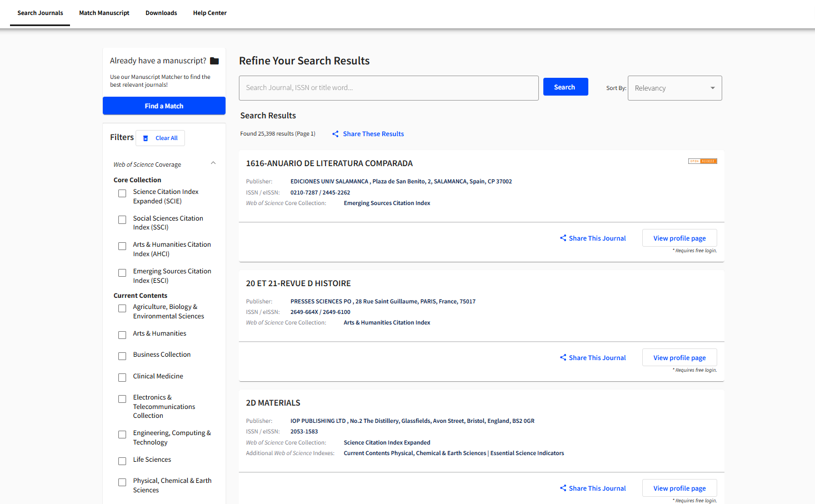
Task: Check Science Citation Index Expanded filter
Action: 122,193
